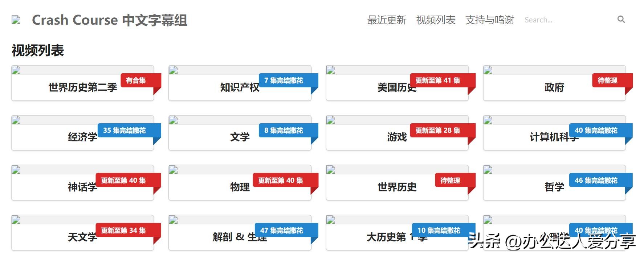Image resolution: width=644 pixels, height=257 pixels.
Task: Click the 10 集完结撒花 ribbon
Action: click(444, 231)
